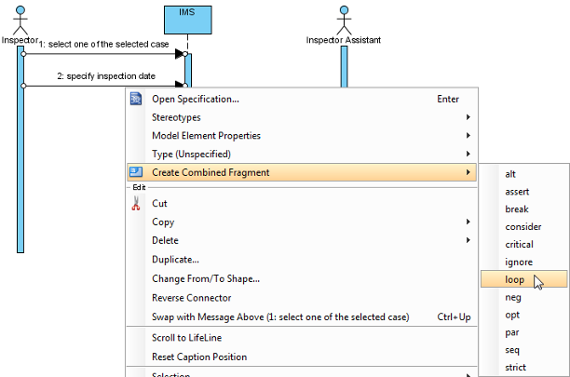This screenshot has height=377, width=570.
Task: Select Change From/To Shape... option
Action: tap(302, 279)
